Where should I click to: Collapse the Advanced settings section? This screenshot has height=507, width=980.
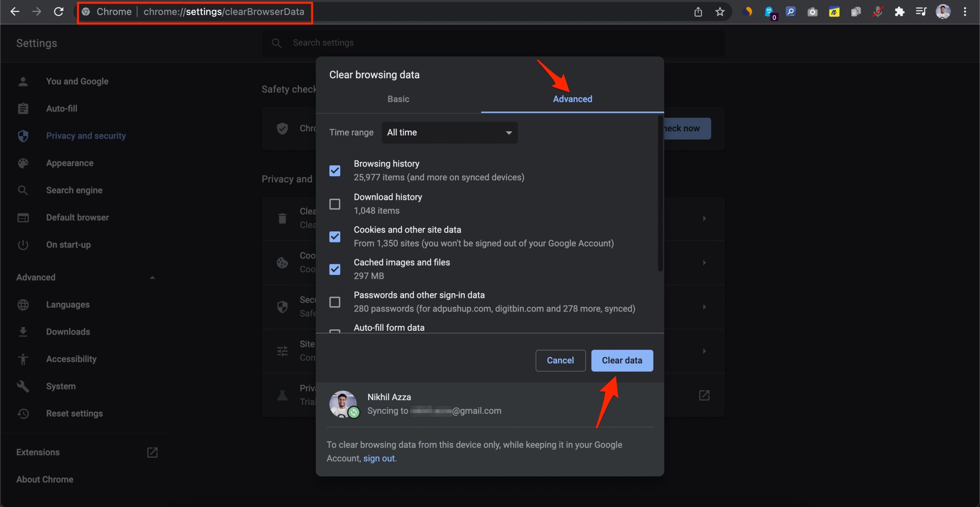(152, 277)
